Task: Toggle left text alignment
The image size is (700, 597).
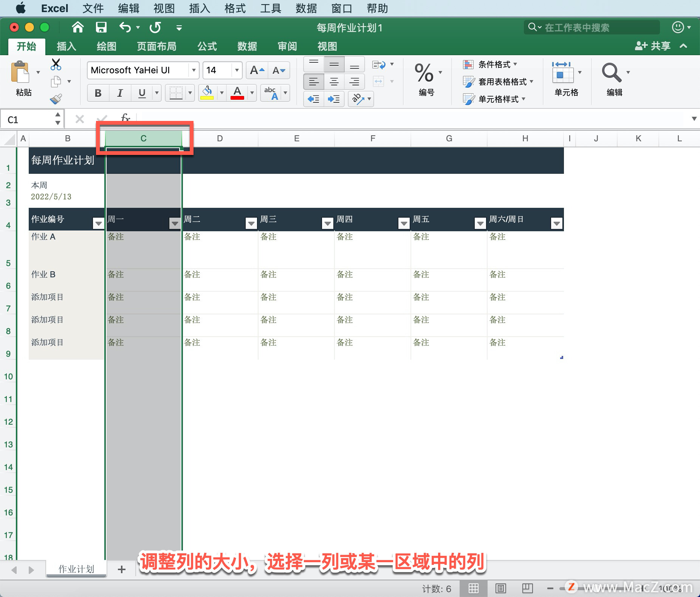Action: (x=314, y=82)
